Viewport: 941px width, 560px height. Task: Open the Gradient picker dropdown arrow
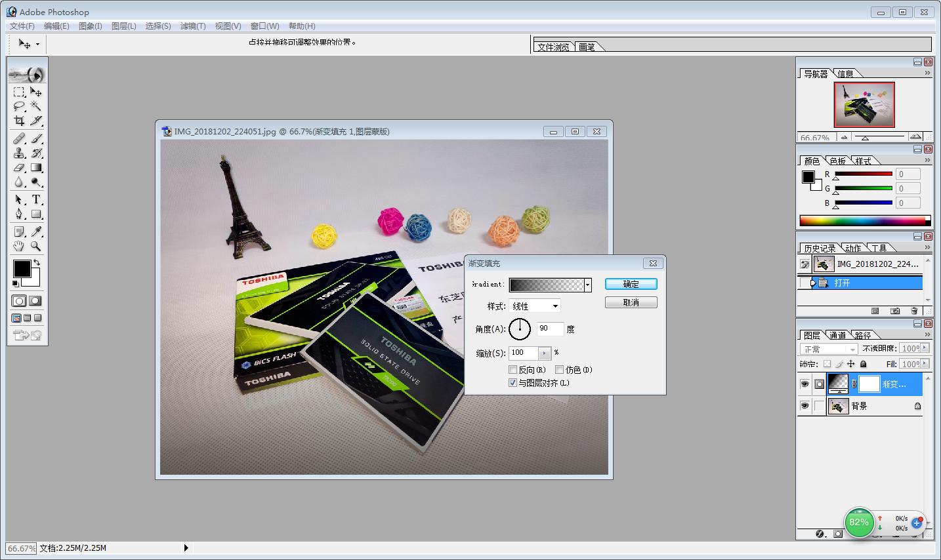pyautogui.click(x=587, y=285)
